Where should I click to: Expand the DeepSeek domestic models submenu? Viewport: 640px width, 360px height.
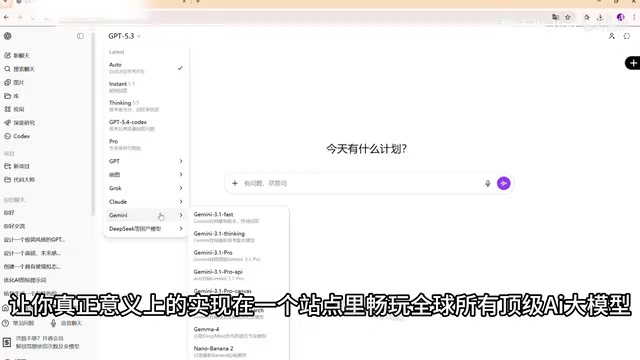tap(146, 229)
